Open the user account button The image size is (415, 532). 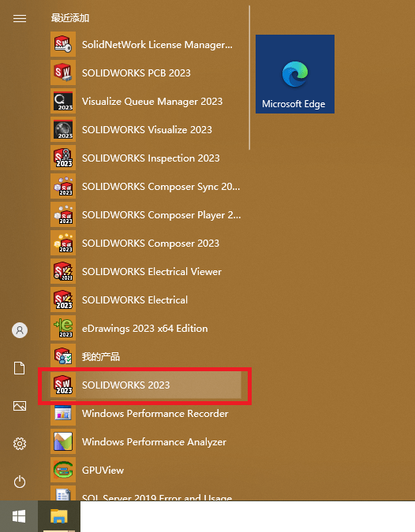[20, 330]
